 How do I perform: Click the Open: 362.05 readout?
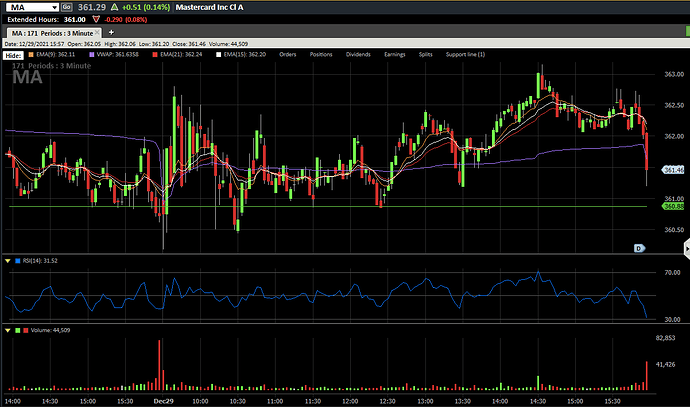pos(84,44)
